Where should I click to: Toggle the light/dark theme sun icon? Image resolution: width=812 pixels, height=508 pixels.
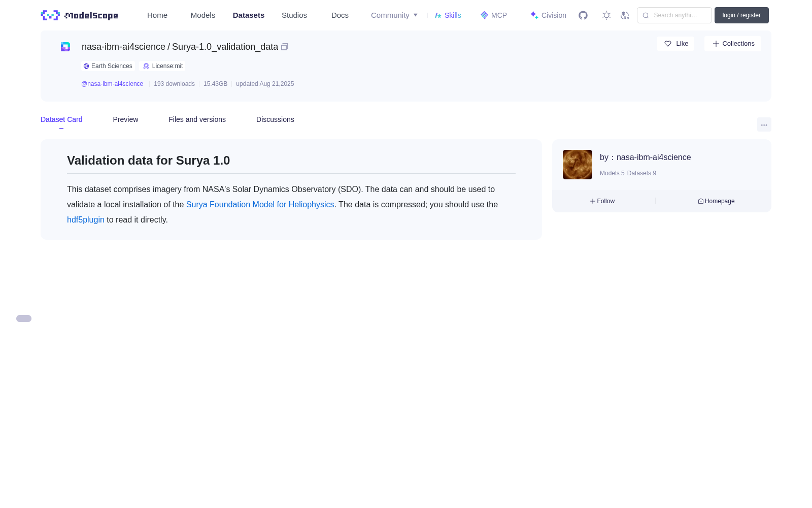[x=606, y=15]
